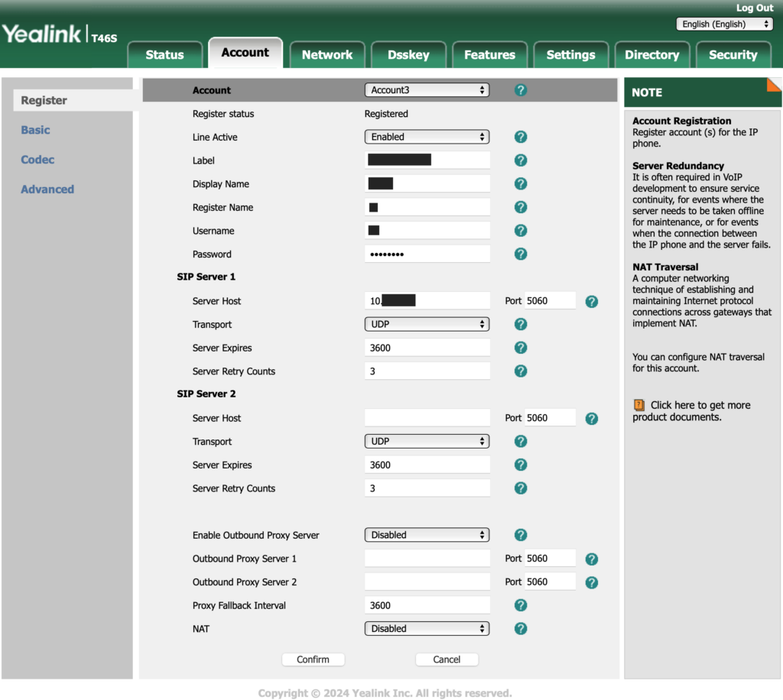Screen dimensions: 783x700
Task: Click help icon beside Display Name
Action: pos(520,183)
